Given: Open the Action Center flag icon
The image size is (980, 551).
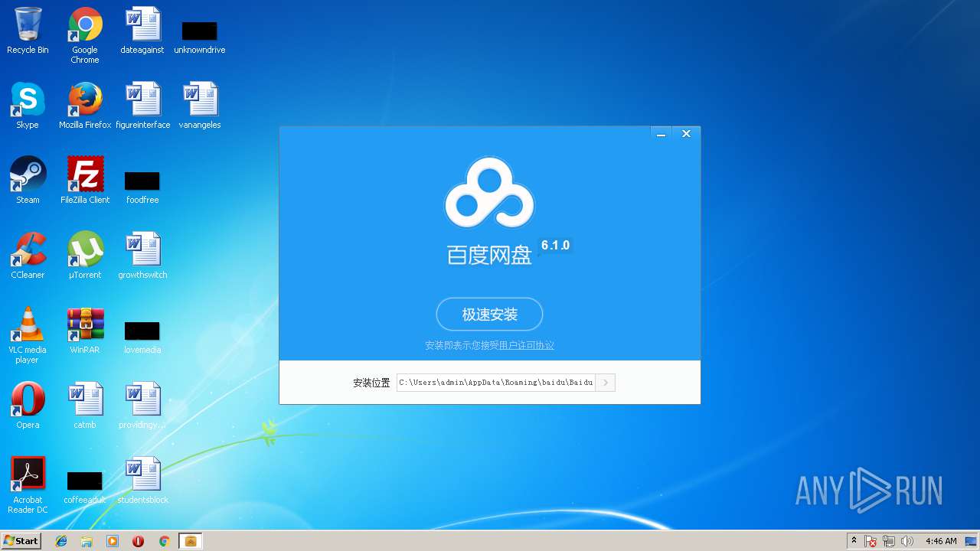Looking at the screenshot, I should point(871,541).
